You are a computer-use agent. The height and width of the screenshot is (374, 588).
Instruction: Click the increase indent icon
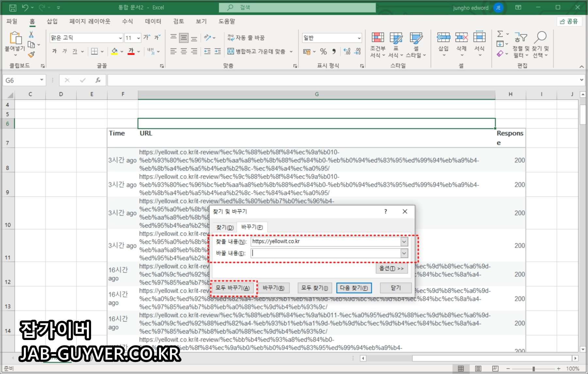[218, 51]
